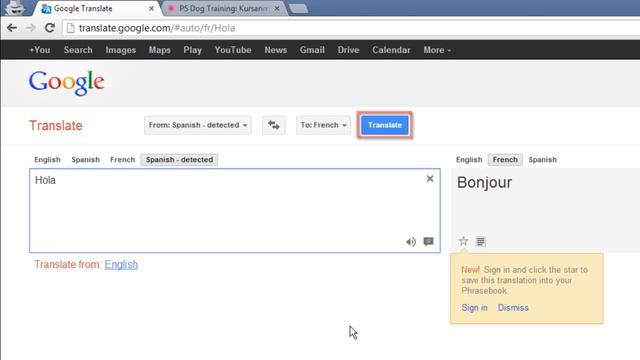
Task: Click into the Hola source text box
Action: (235, 211)
